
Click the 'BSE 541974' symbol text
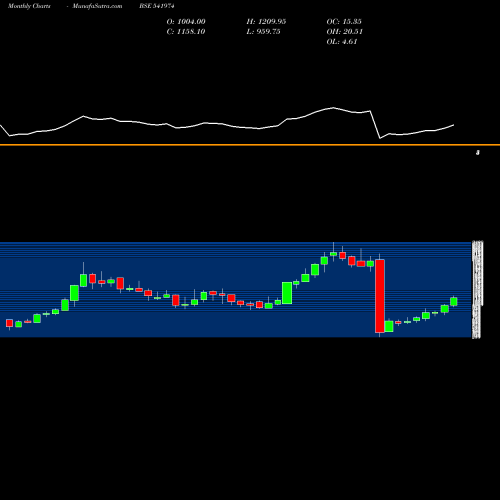tap(157, 6)
